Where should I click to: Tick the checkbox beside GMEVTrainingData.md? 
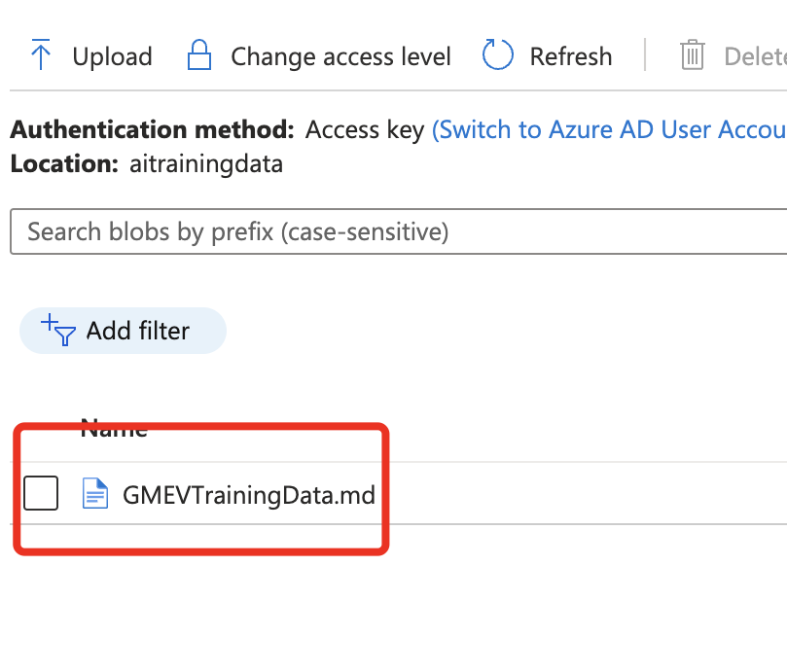[x=41, y=493]
